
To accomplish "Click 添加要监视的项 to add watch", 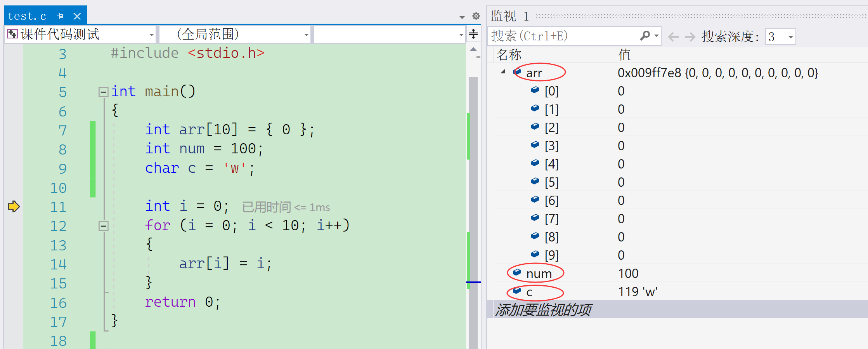I will pyautogui.click(x=543, y=310).
